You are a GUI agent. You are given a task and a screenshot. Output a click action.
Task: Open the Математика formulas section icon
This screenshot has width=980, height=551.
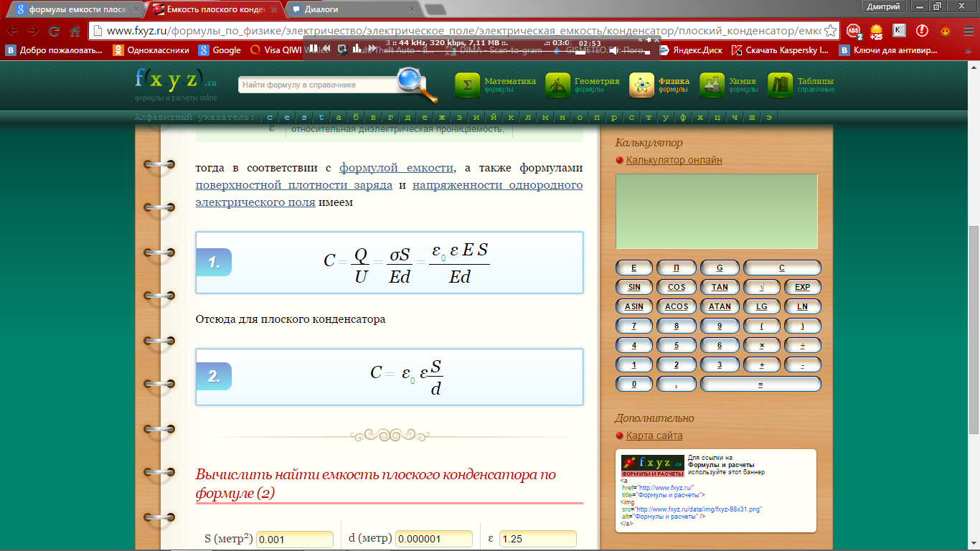click(467, 85)
